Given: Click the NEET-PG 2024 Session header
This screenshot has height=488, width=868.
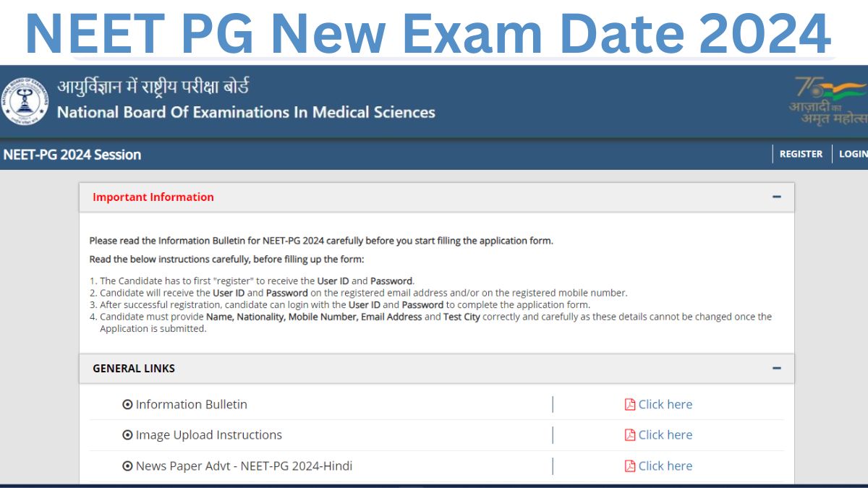Looking at the screenshot, I should click(x=72, y=154).
